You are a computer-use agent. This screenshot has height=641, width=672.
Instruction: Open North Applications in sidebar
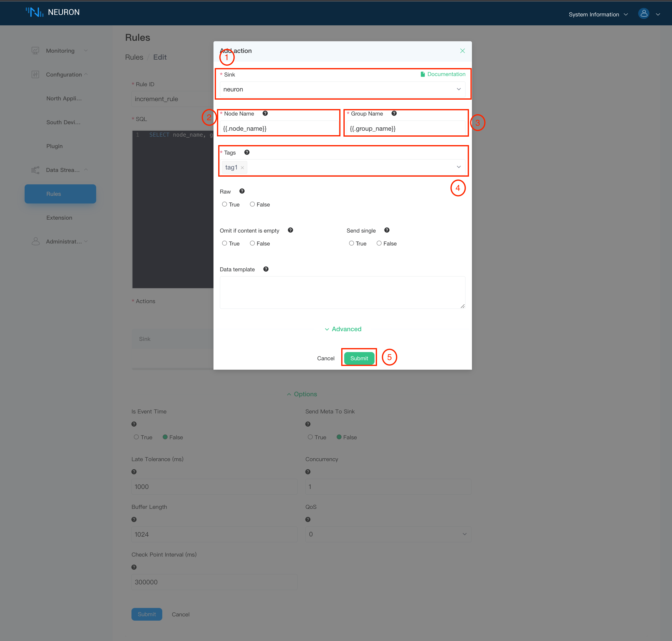coord(64,98)
